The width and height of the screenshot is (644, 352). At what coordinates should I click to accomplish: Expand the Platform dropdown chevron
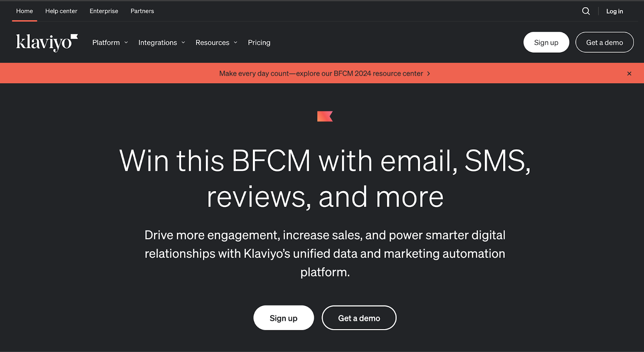pyautogui.click(x=126, y=43)
